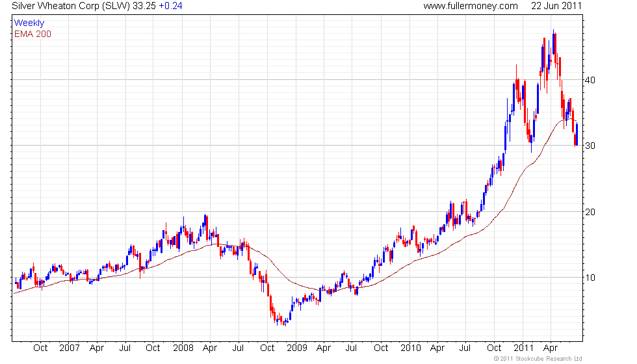This screenshot has width=637, height=364.
Task: Jump to the 2011 time axis label
Action: click(x=524, y=348)
